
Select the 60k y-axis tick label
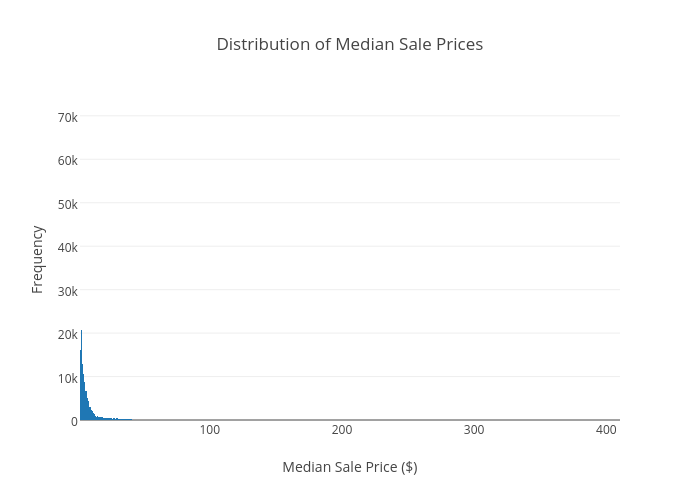coord(67,160)
